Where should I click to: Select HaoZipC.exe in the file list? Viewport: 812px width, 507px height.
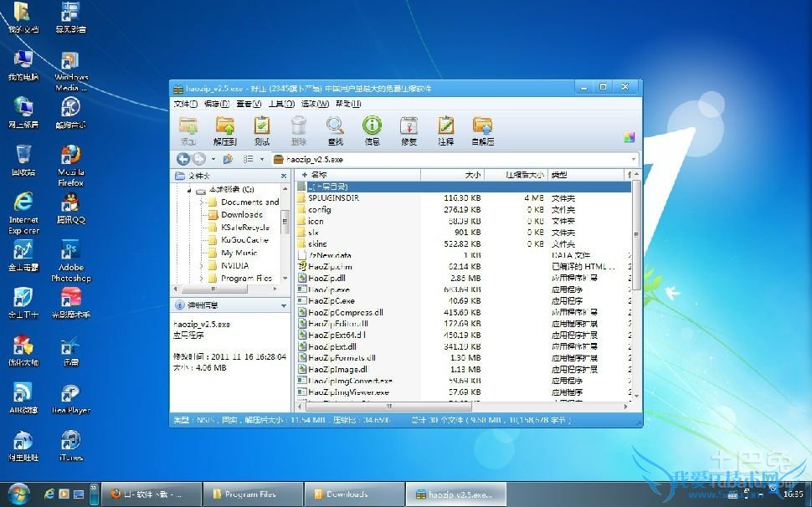click(331, 301)
